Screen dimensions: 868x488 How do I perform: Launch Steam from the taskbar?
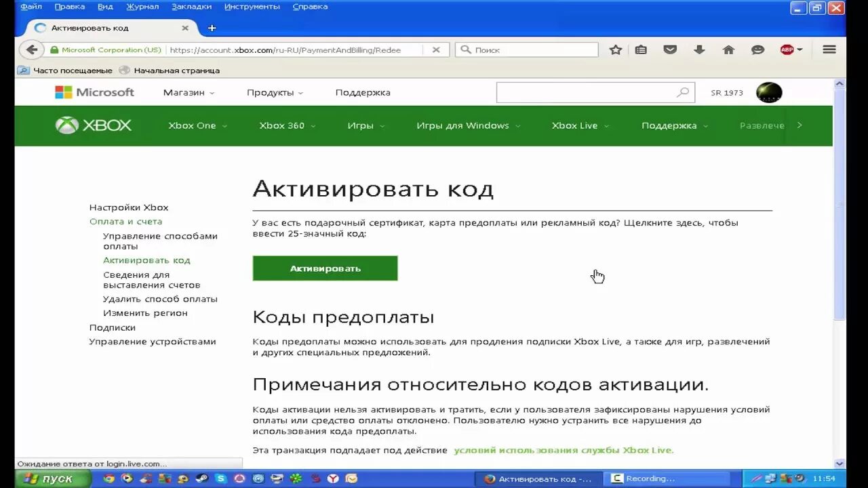point(202,479)
